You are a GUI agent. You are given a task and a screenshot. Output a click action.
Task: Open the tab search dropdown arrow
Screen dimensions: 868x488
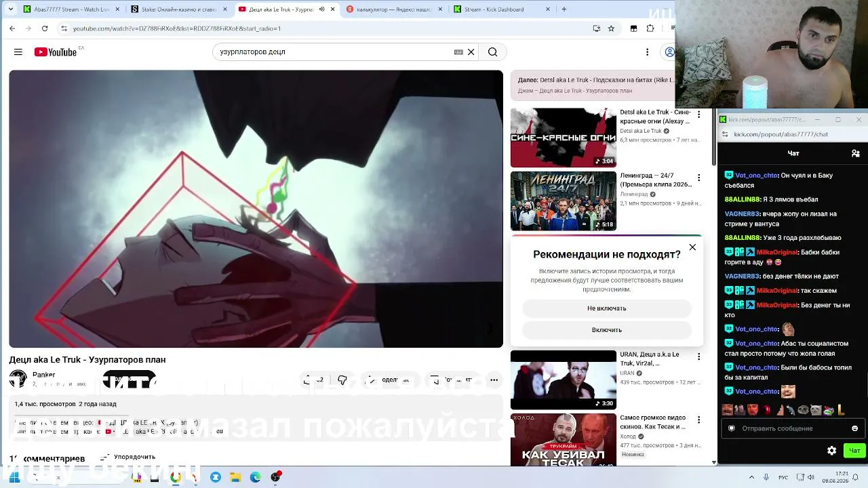coord(10,9)
